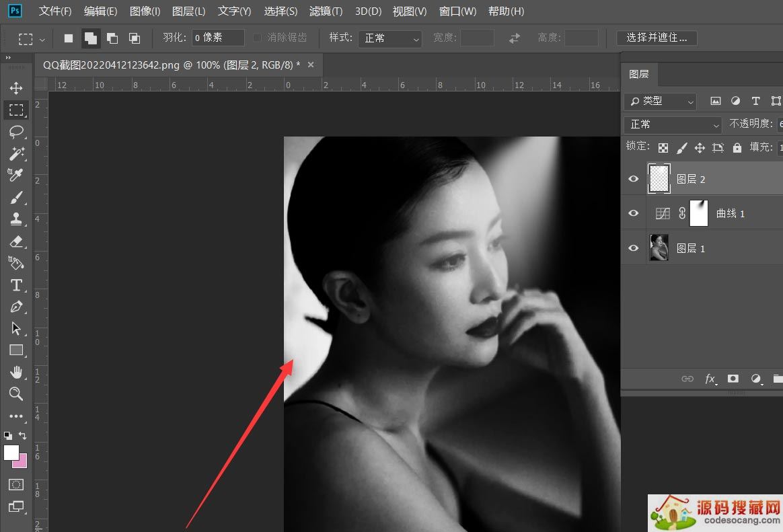The width and height of the screenshot is (783, 532).
Task: Select the Move tool
Action: click(x=16, y=88)
